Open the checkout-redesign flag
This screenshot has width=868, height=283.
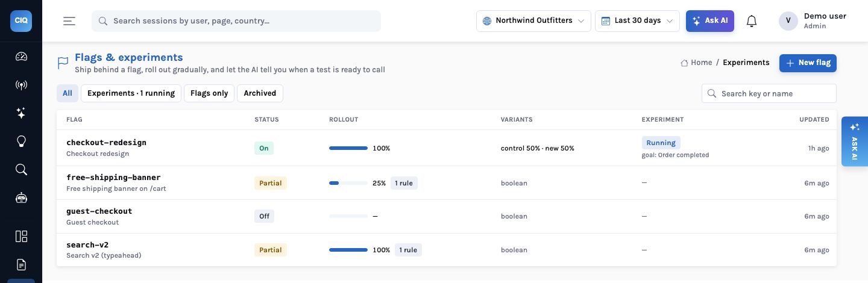106,143
